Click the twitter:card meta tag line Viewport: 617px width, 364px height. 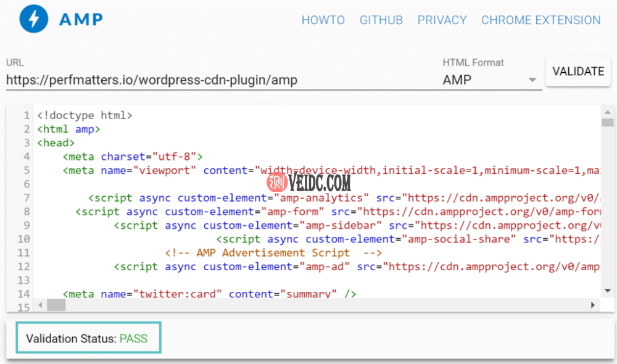[x=210, y=294]
